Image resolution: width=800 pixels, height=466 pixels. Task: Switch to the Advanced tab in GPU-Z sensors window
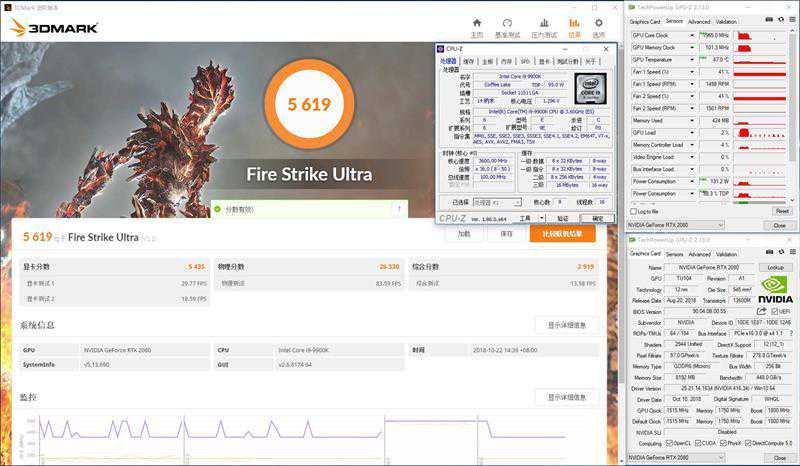[x=699, y=21]
